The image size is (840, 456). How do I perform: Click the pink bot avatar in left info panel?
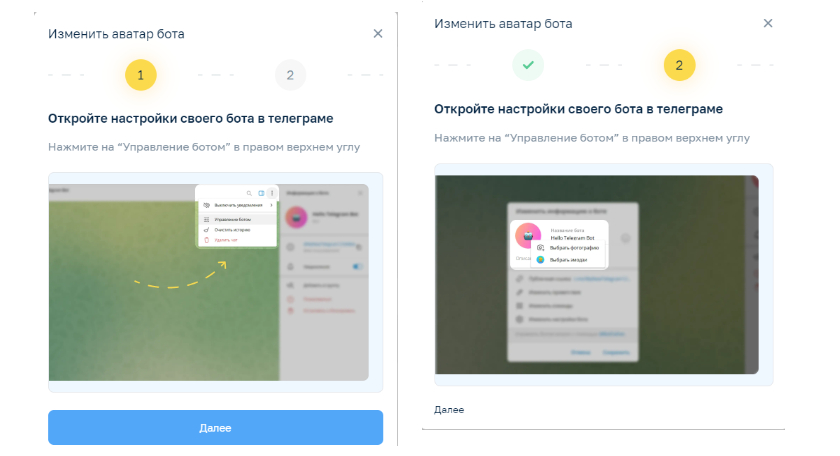(x=296, y=217)
